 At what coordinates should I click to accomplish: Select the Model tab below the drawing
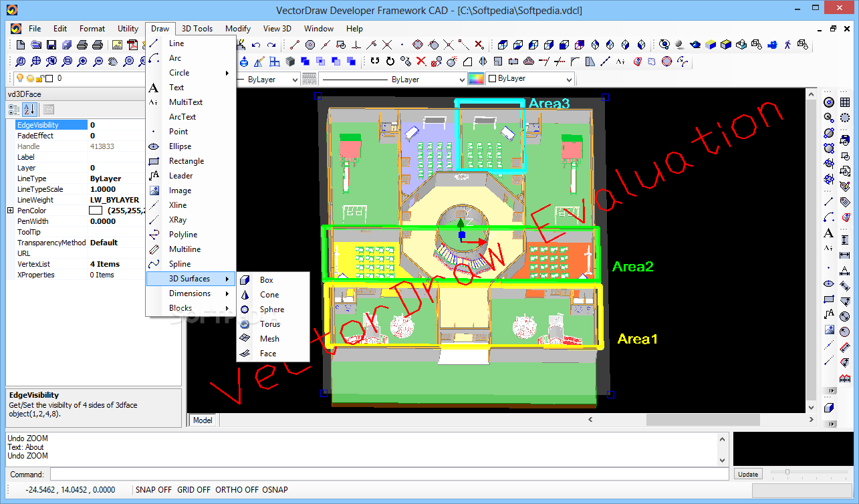[x=203, y=420]
